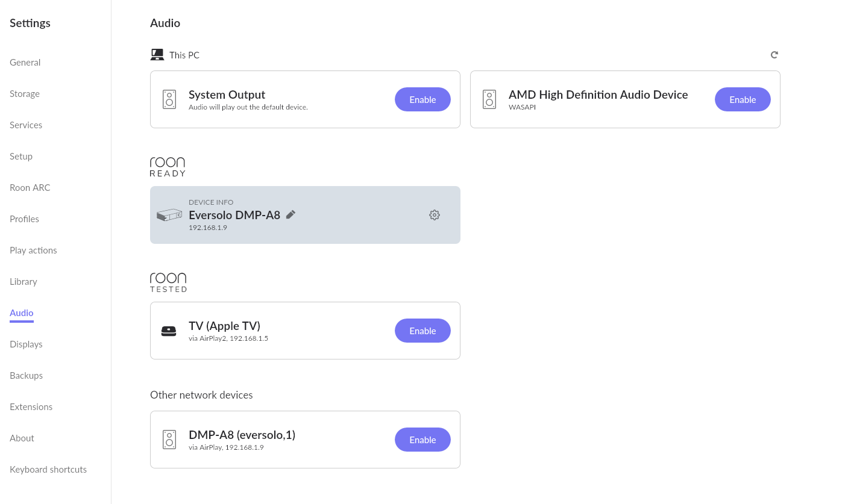Click the DEVICE INFO label
Image resolution: width=845 pixels, height=504 pixels.
click(211, 202)
